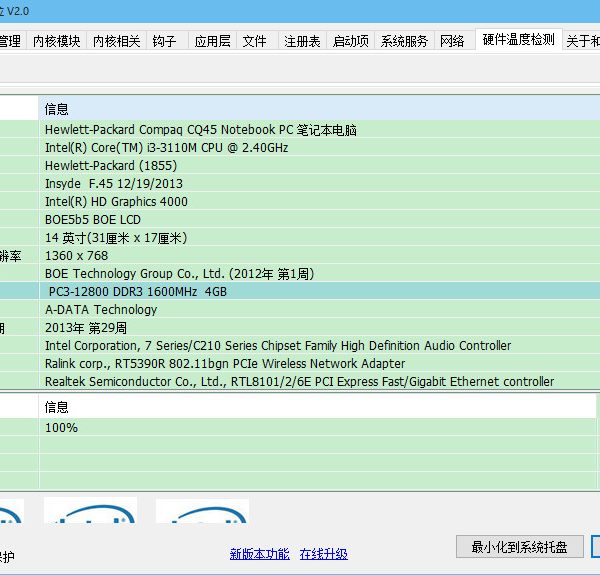Click the 信息 column header in top table

coord(57,109)
